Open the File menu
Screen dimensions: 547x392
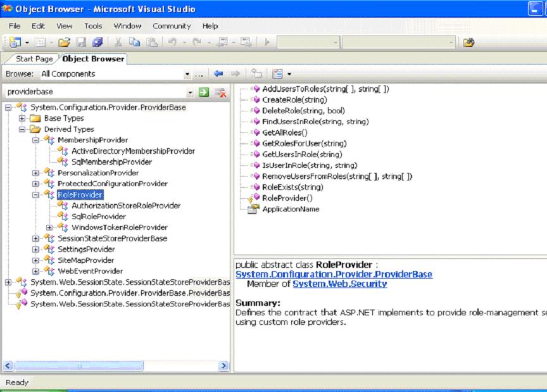[x=15, y=26]
